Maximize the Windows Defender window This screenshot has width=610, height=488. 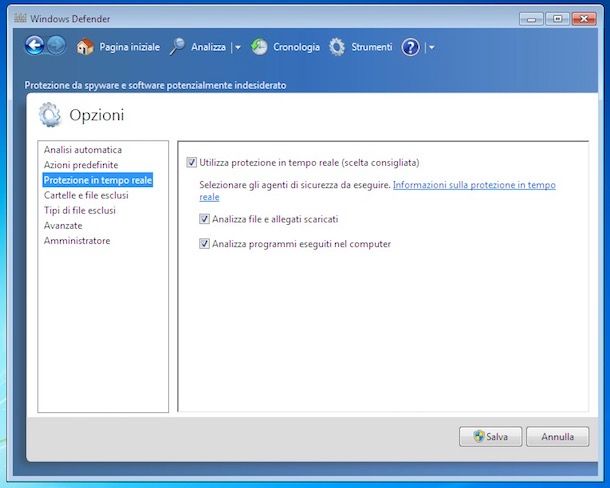tap(557, 19)
